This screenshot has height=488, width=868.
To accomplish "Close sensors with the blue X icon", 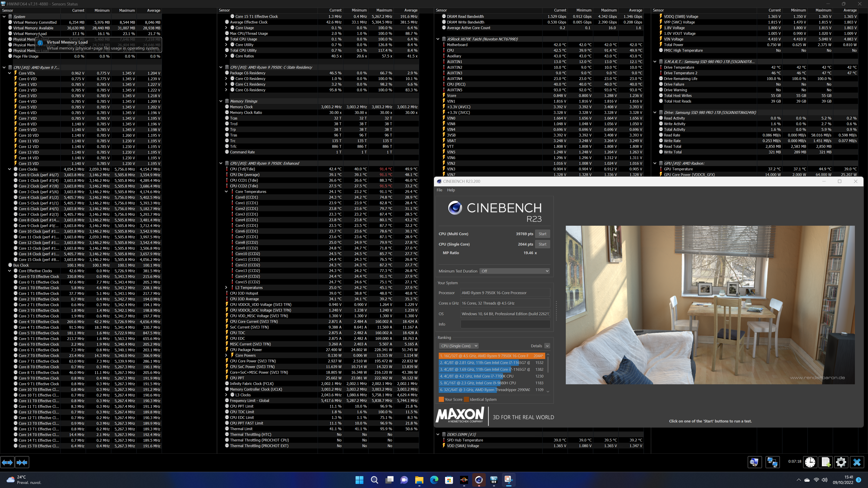I will (x=856, y=462).
